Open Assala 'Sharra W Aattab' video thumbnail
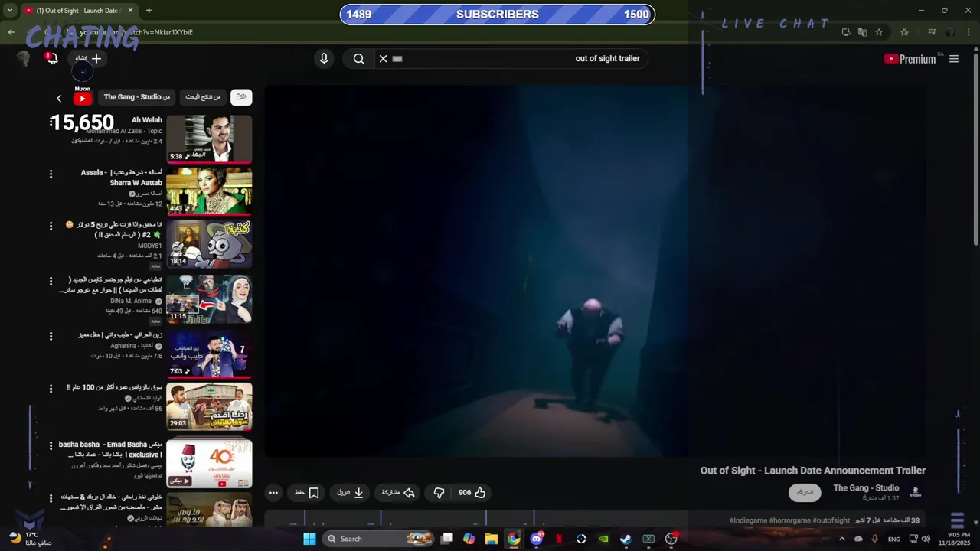 click(x=209, y=191)
